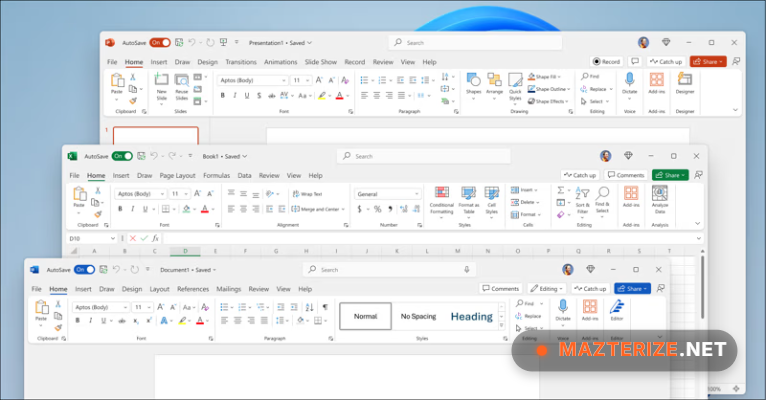Open Editor in Word ribbon
The height and width of the screenshot is (400, 766).
[x=617, y=310]
